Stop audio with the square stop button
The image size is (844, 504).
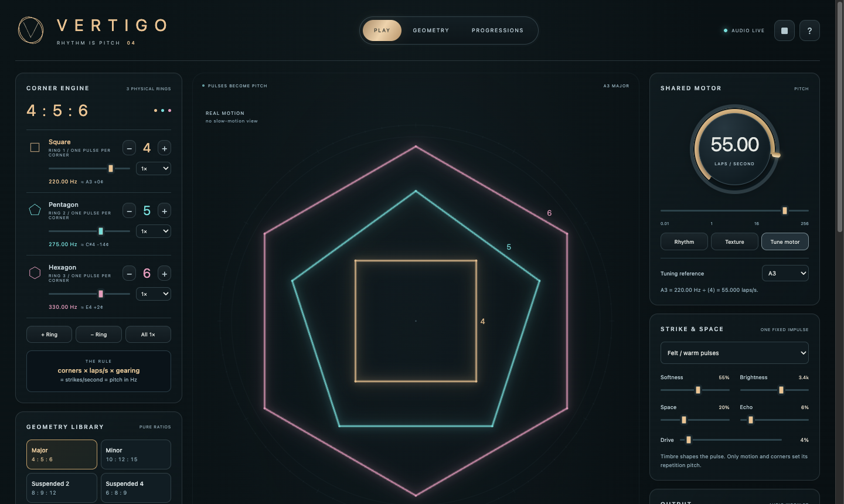pyautogui.click(x=784, y=30)
